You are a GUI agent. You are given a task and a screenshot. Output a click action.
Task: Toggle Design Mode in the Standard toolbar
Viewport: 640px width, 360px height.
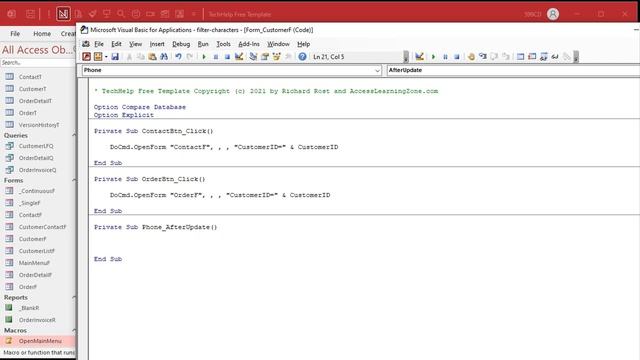(x=239, y=57)
